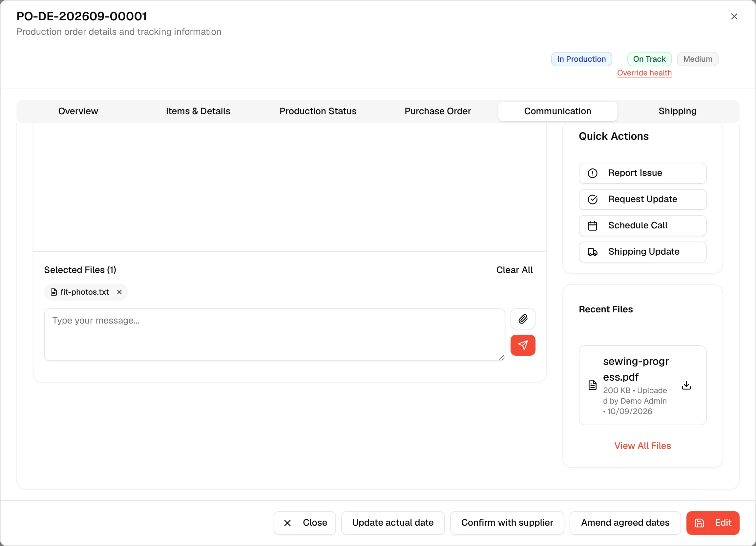Image resolution: width=756 pixels, height=546 pixels.
Task: Click the document icon beside sewing-progress.pdf
Action: (x=592, y=385)
